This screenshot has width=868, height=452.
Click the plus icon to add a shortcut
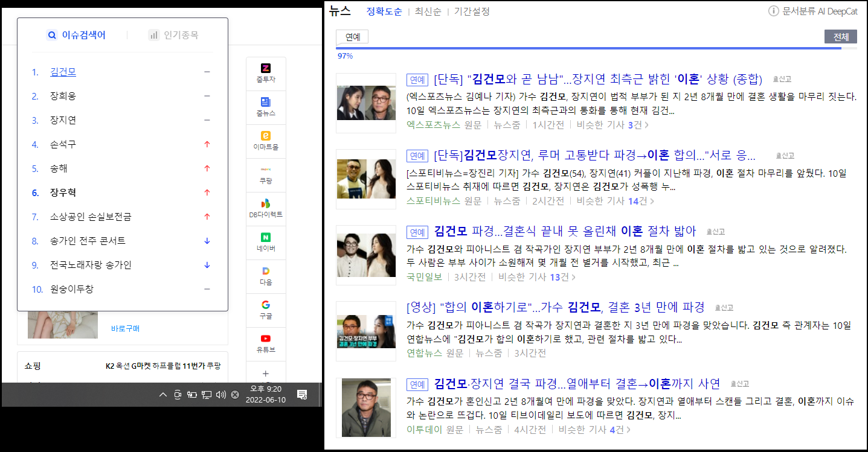click(266, 373)
